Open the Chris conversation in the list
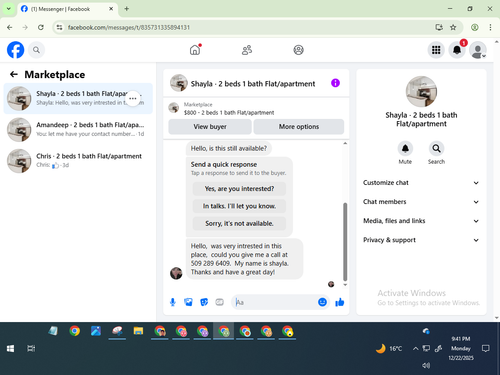Viewport: 500px width, 375px height. coord(78,160)
